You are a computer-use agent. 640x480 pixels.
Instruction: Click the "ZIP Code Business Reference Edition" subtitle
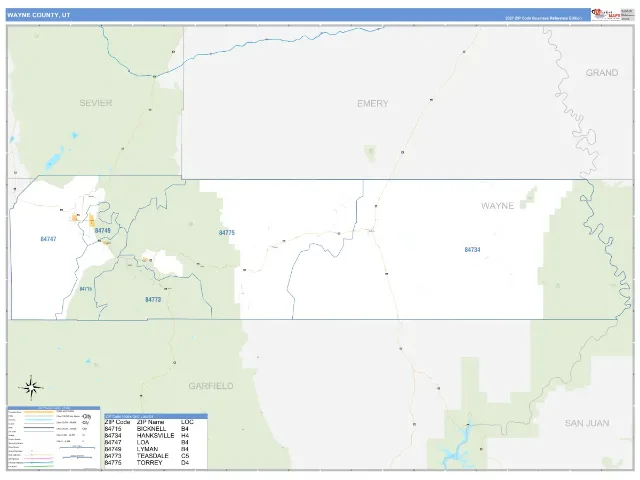click(x=543, y=18)
